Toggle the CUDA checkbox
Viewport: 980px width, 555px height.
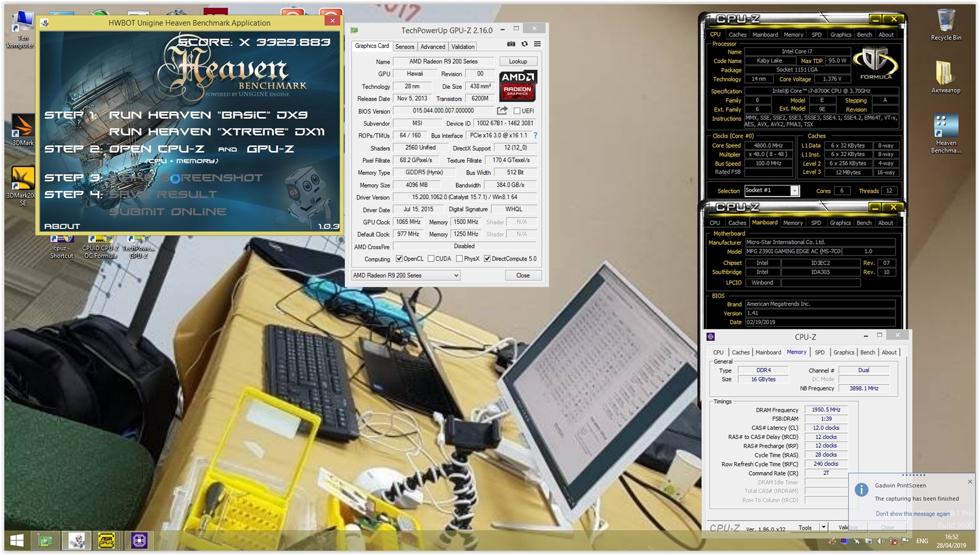(x=431, y=259)
